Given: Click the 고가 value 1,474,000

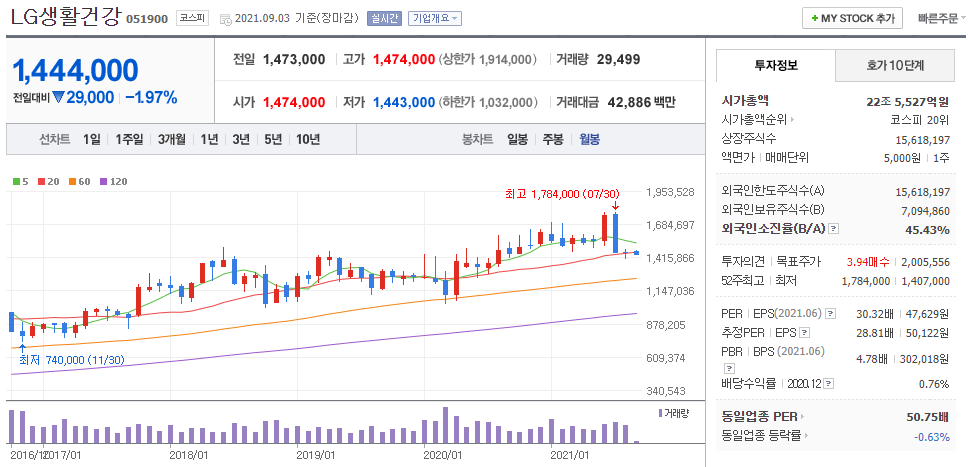Looking at the screenshot, I should 404,59.
